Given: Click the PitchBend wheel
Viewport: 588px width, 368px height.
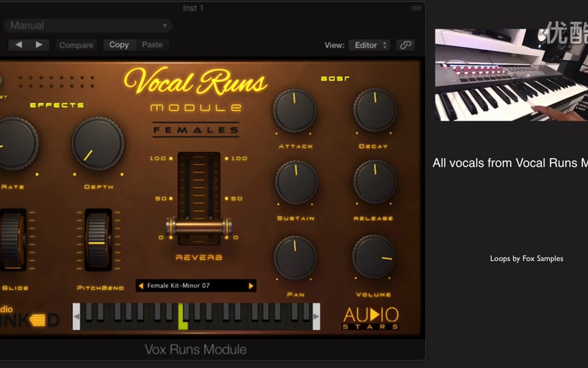Looking at the screenshot, I should (x=98, y=240).
